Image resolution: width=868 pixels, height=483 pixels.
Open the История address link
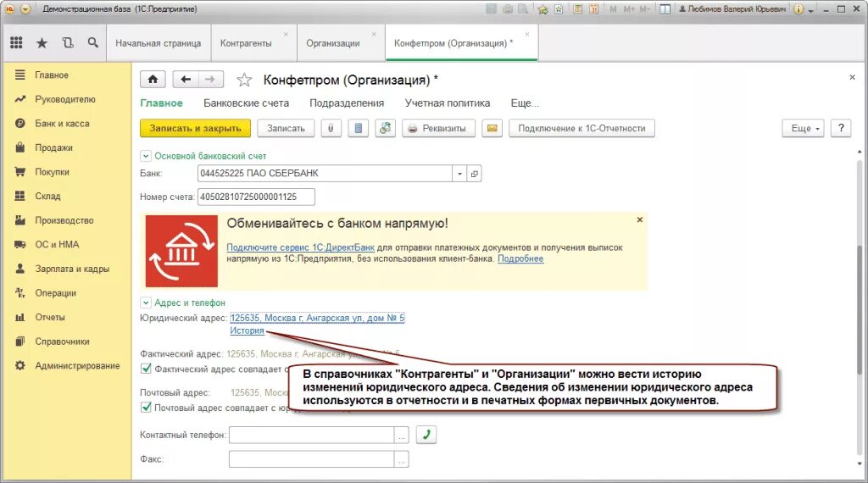(x=247, y=330)
